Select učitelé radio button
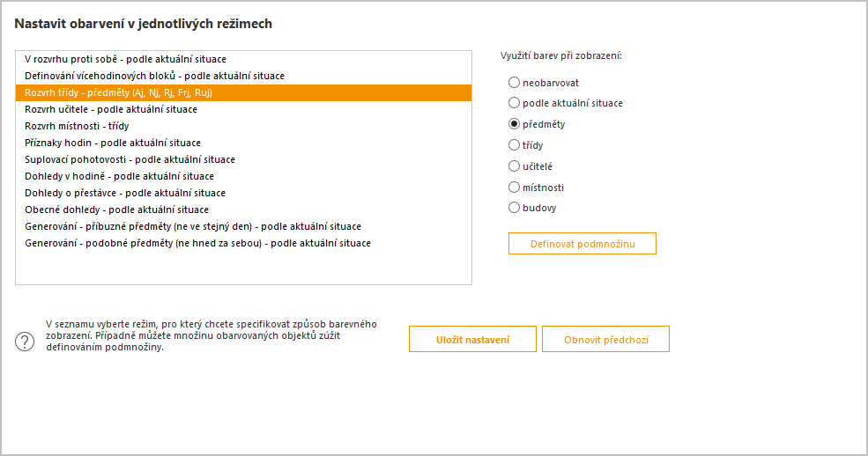 [515, 165]
